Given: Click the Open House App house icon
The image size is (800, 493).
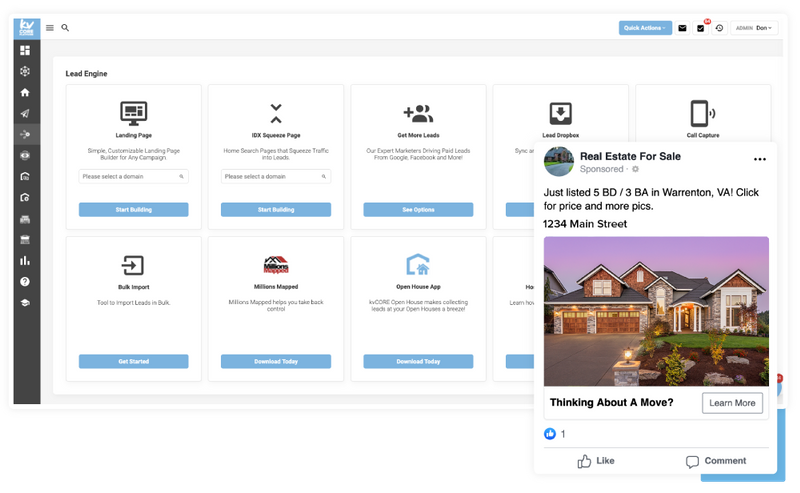Looking at the screenshot, I should (418, 265).
